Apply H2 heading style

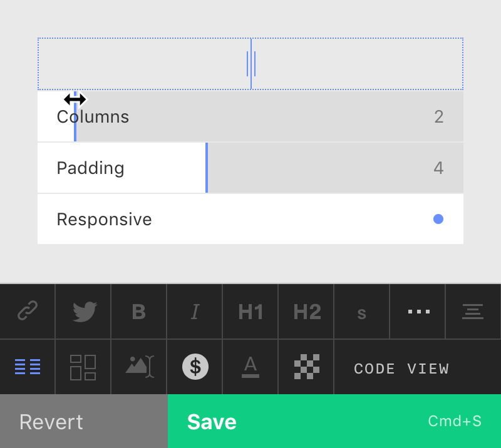307,312
